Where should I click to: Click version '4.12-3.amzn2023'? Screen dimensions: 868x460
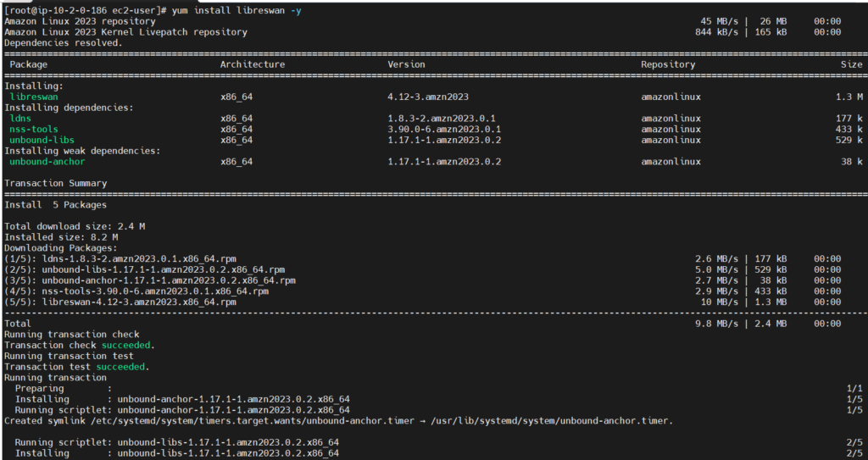click(x=428, y=97)
